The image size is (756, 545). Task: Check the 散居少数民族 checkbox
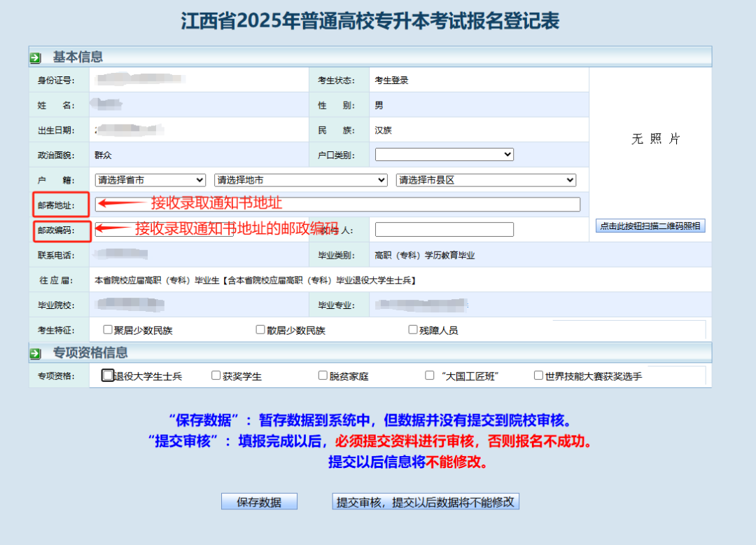[260, 329]
